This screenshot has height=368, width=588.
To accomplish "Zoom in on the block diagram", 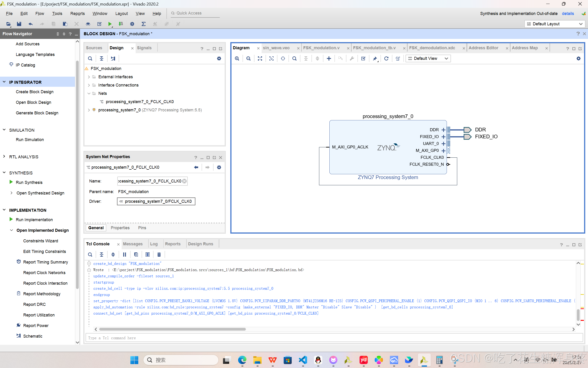I will pos(237,58).
